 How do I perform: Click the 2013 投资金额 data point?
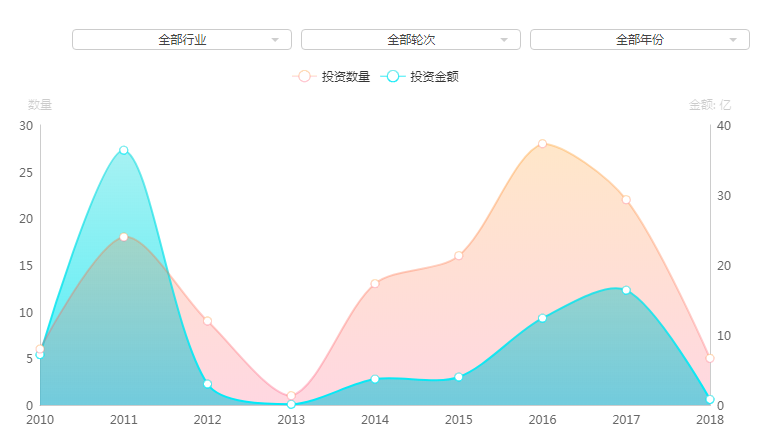click(291, 404)
